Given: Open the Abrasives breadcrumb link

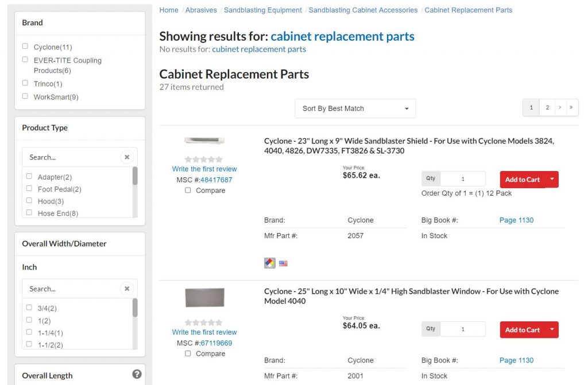Looking at the screenshot, I should point(201,10).
